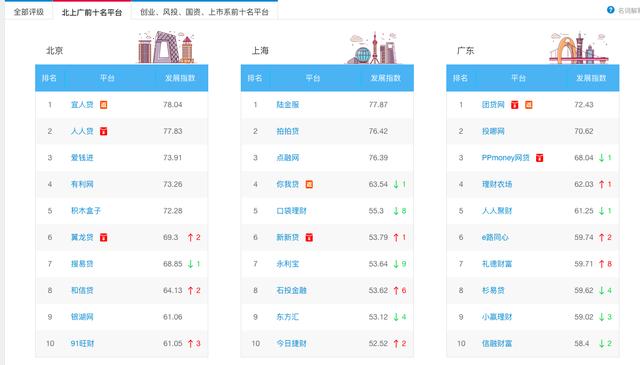640x365 pixels.
Task: Click the red badge icon beside 人人贷
Action: pos(104,131)
